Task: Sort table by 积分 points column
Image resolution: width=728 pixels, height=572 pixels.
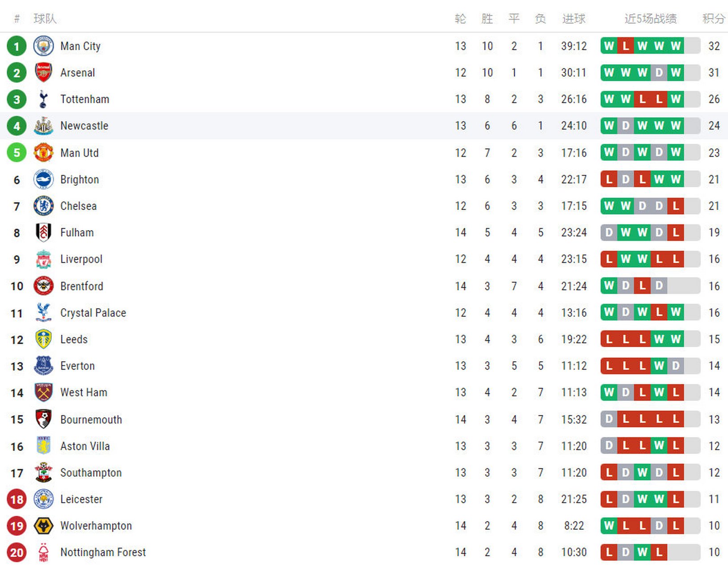Action: [x=713, y=19]
